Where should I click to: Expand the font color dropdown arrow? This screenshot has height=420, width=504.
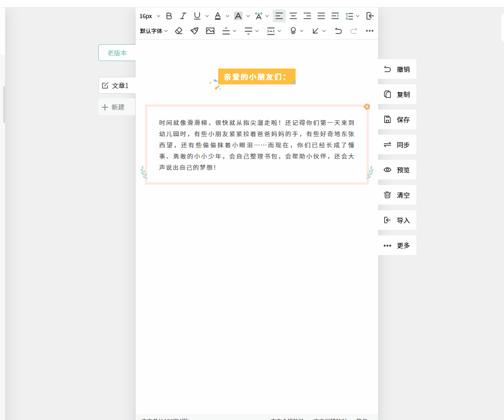228,16
